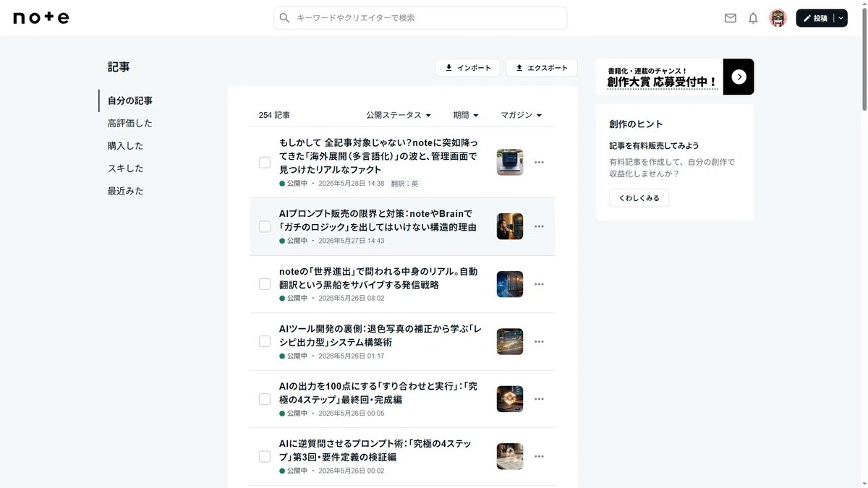Image resolution: width=868 pixels, height=488 pixels.
Task: Click the インポート button
Action: point(467,68)
